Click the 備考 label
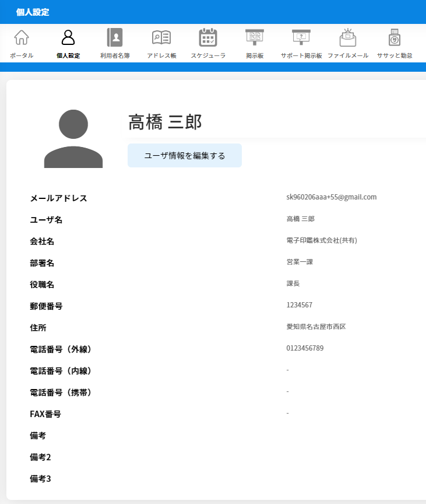The height and width of the screenshot is (504, 426). pyautogui.click(x=38, y=436)
